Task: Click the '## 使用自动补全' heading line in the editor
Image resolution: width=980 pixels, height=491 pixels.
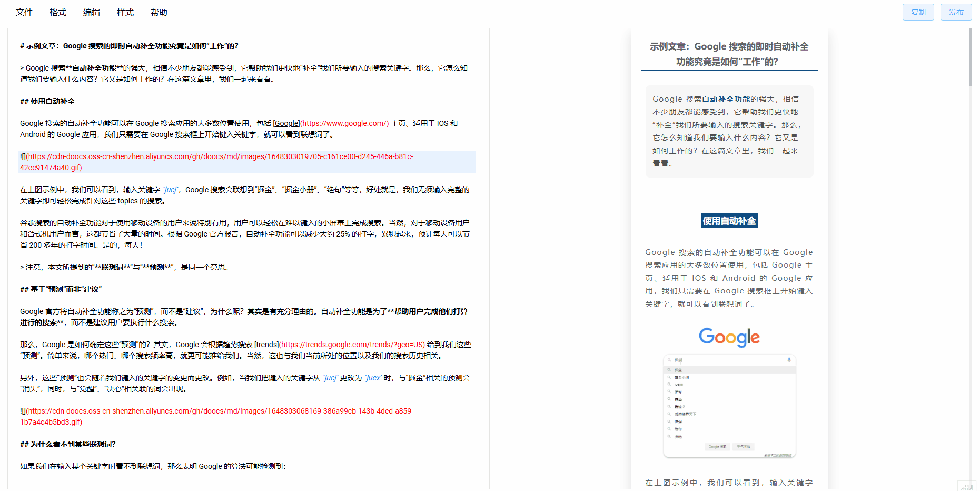Action: click(x=47, y=101)
